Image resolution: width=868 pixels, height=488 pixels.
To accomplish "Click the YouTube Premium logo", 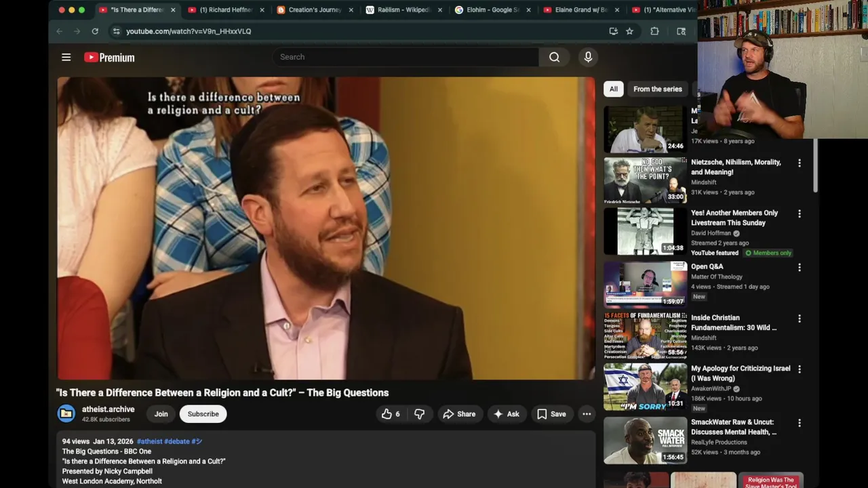I will tap(109, 58).
